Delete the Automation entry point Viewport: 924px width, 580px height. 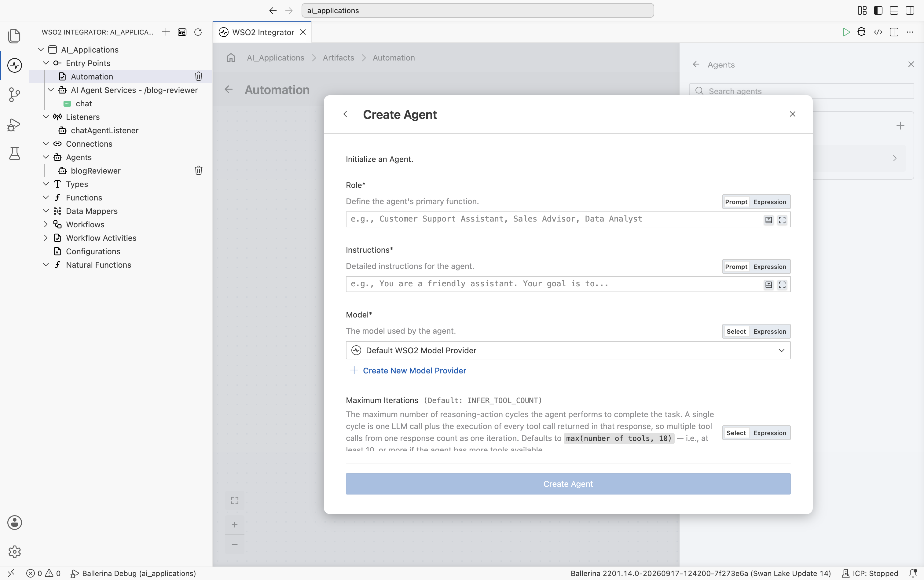click(198, 76)
